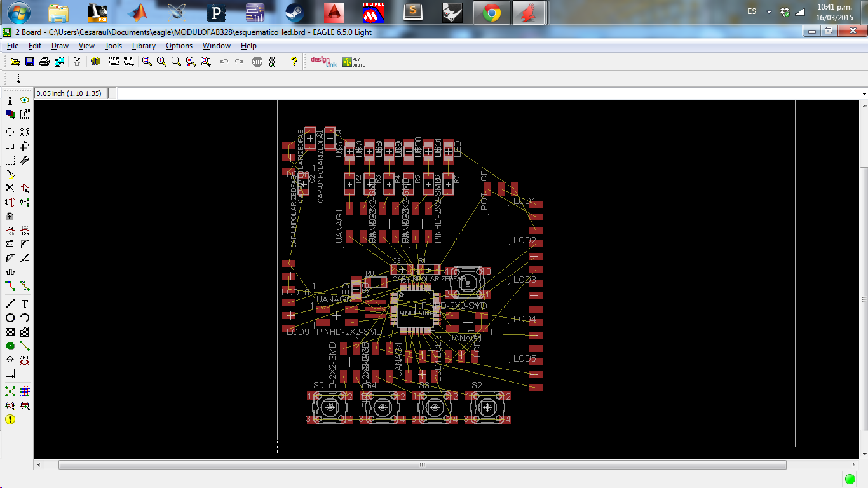Select the Smash tool

tap(10, 244)
